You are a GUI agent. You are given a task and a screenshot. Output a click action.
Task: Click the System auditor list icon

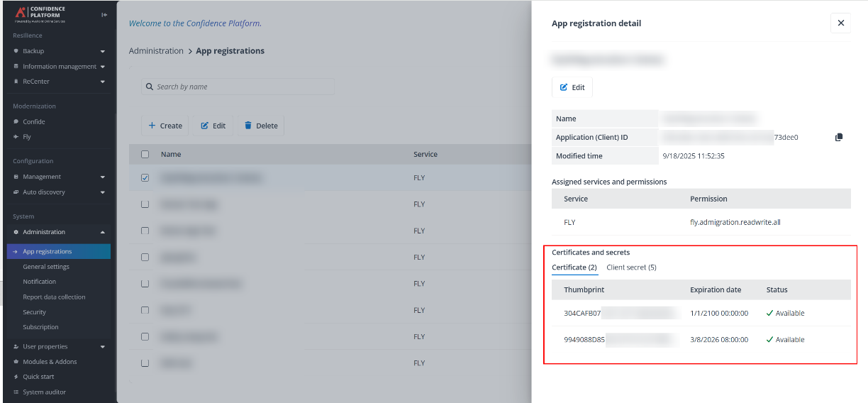point(16,392)
